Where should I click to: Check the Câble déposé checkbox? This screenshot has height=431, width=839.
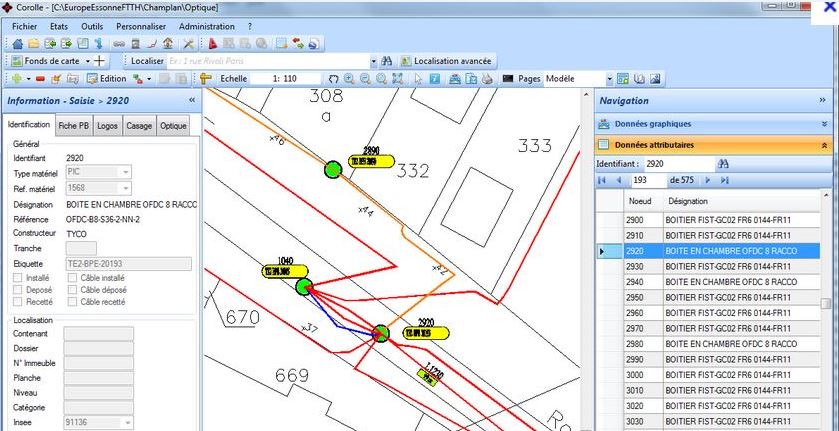(72, 289)
